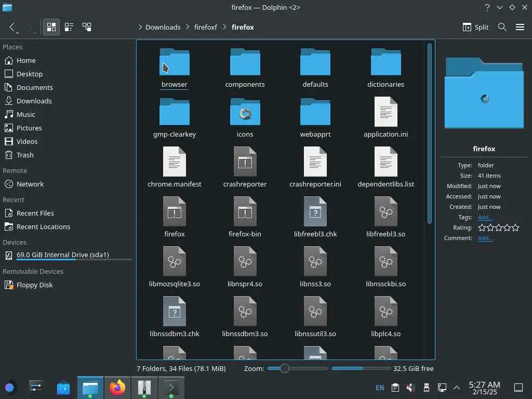Click the file view vertical scrollbar
Screen dimensions: 532x399
430,133
